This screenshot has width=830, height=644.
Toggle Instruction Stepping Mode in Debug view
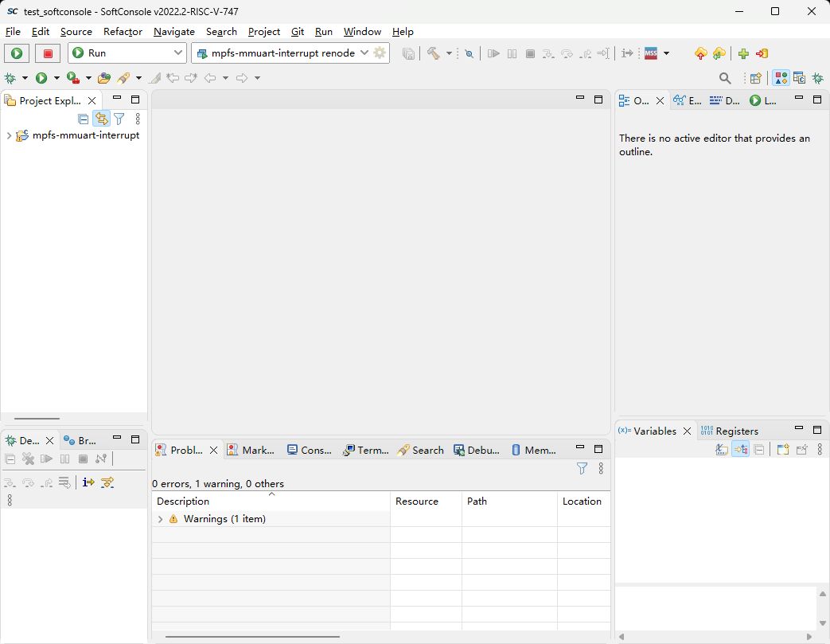coord(88,482)
